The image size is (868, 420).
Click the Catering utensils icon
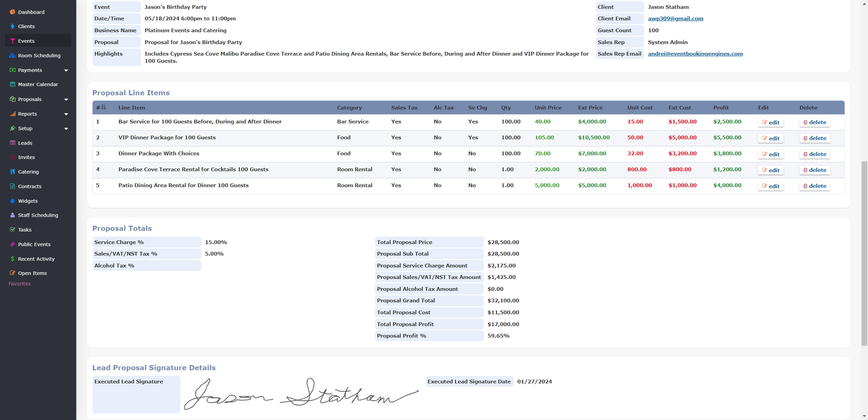(x=13, y=172)
